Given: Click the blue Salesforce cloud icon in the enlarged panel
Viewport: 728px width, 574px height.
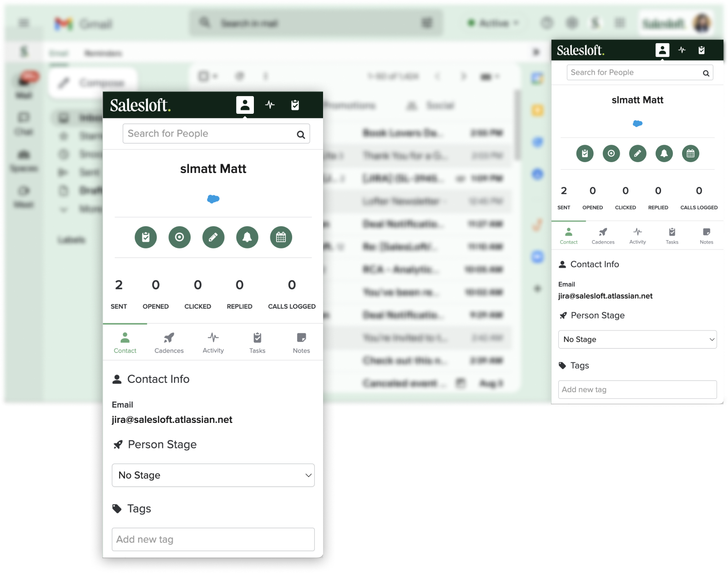Looking at the screenshot, I should (213, 199).
